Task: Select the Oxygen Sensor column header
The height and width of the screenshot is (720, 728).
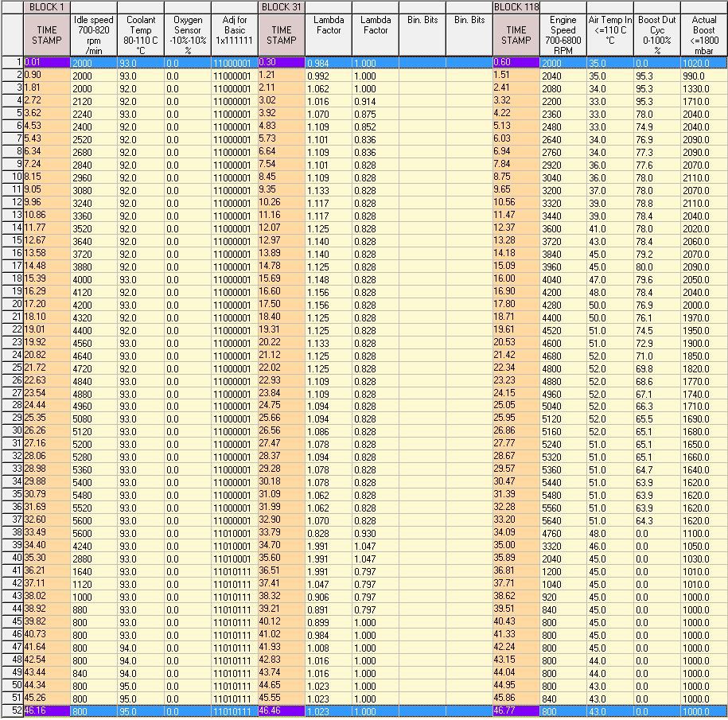Action: click(x=187, y=35)
